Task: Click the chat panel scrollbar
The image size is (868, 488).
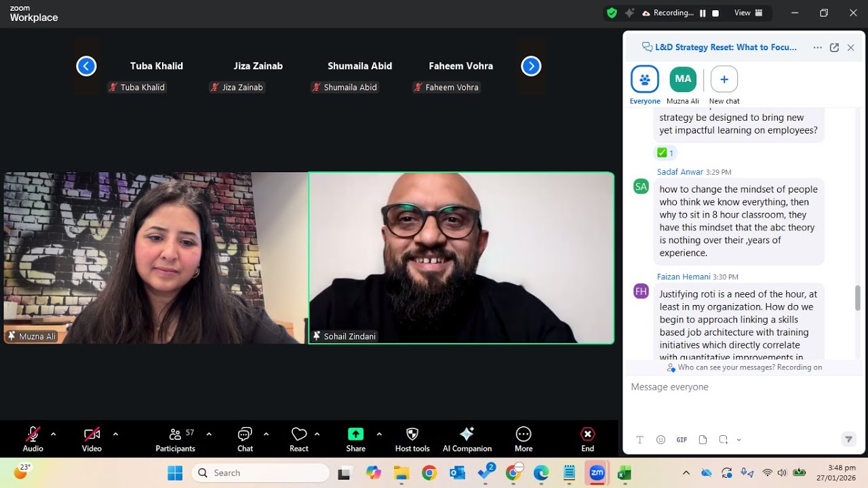Action: click(x=857, y=297)
